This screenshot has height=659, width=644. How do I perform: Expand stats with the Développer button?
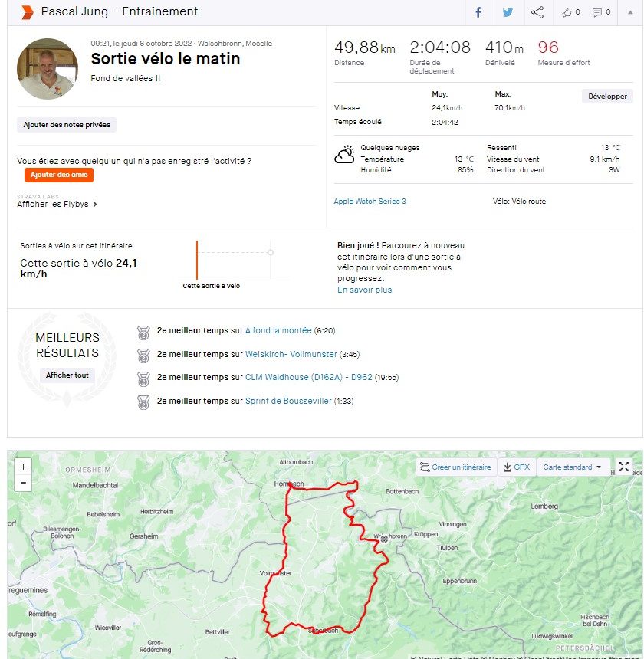(607, 97)
